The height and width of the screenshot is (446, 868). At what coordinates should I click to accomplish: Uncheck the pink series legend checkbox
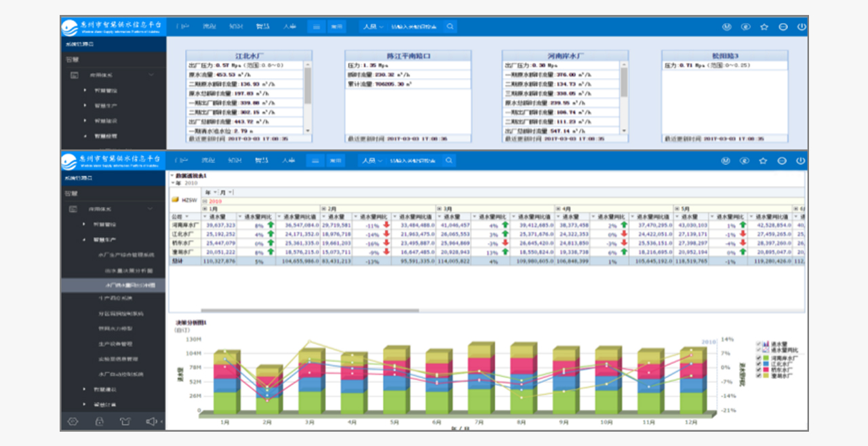(758, 369)
